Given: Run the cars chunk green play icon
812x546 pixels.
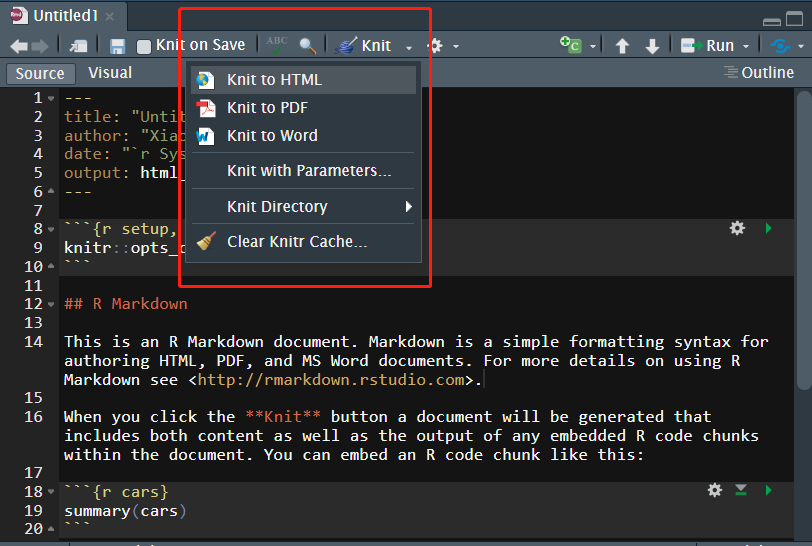Looking at the screenshot, I should point(768,490).
